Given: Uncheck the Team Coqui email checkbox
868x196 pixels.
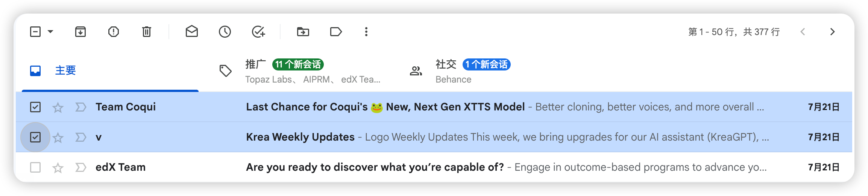Looking at the screenshot, I should click(x=35, y=107).
